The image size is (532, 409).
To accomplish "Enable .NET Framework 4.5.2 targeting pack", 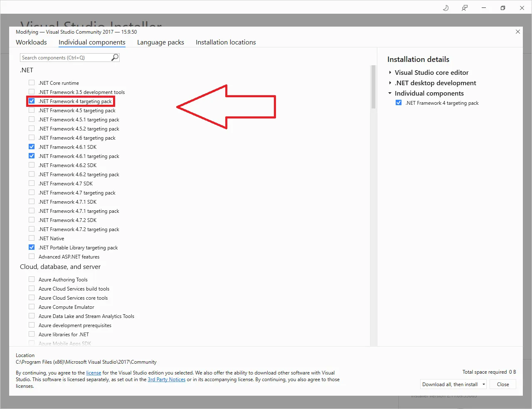I will coord(32,128).
